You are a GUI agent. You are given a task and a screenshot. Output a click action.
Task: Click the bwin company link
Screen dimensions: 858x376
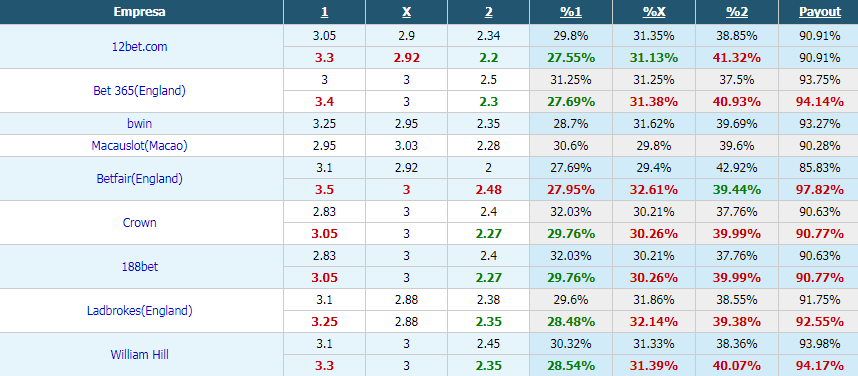point(140,124)
